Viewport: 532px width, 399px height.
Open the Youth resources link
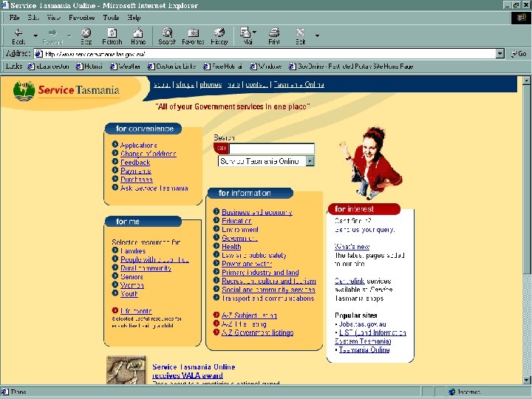[x=129, y=294]
